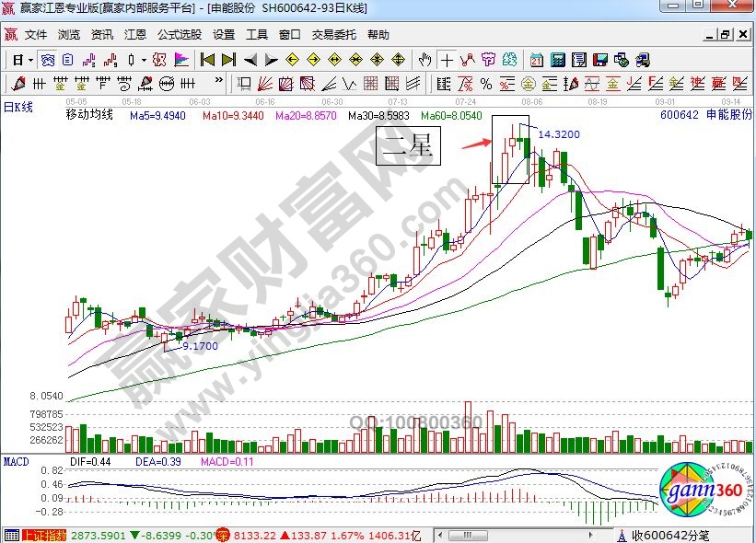Click the 申能股份 stock name label
Image resolution: width=756 pixels, height=543 pixels.
coord(727,116)
